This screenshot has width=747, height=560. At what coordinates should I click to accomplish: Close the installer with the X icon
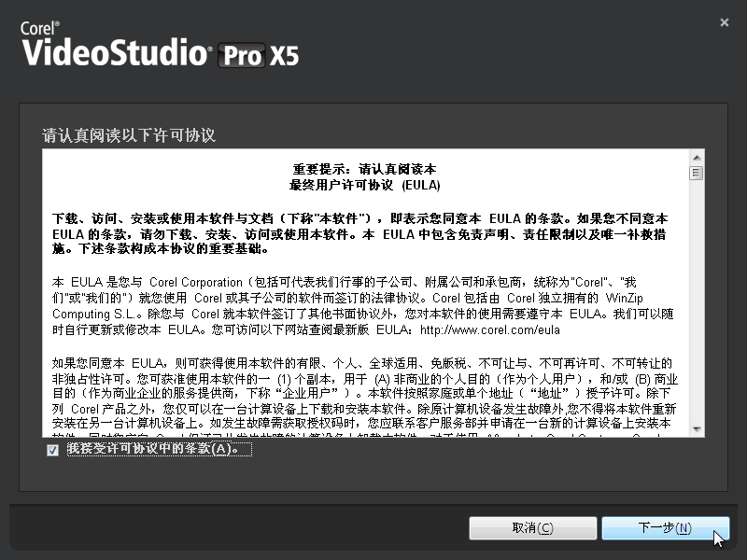tap(725, 22)
